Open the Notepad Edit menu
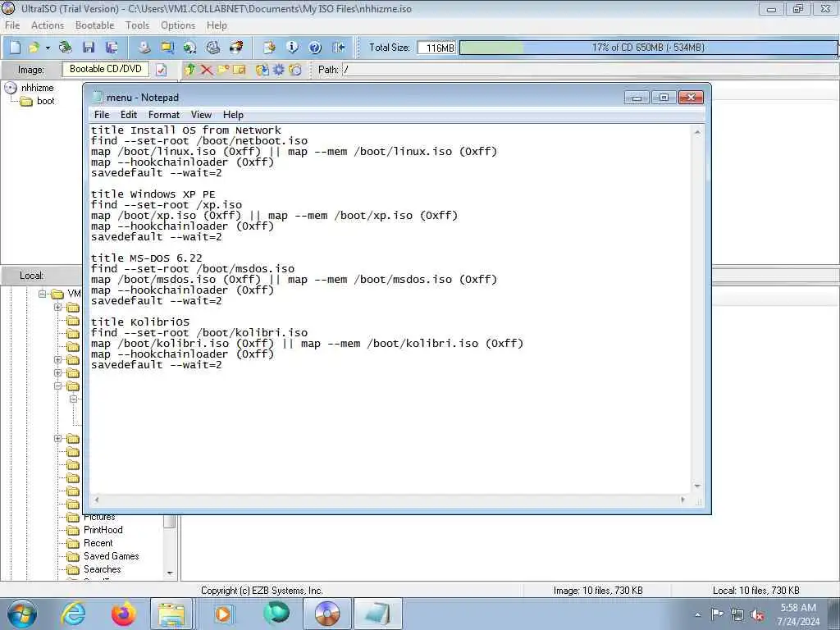 [x=129, y=115]
